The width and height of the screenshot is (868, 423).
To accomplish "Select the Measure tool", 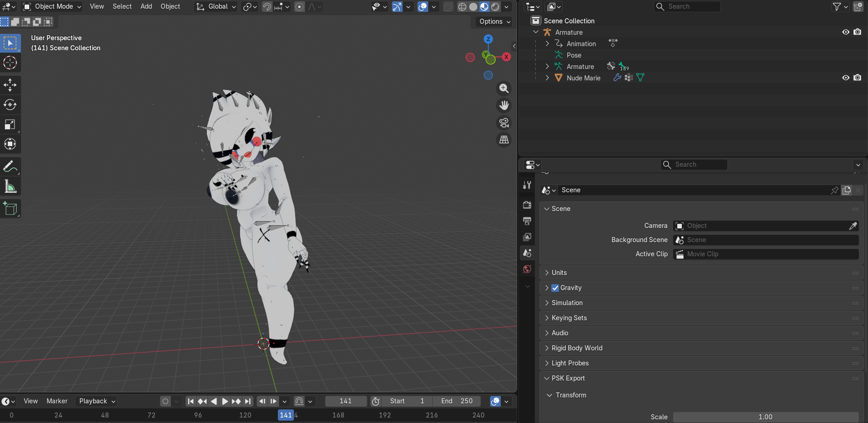I will (x=10, y=186).
